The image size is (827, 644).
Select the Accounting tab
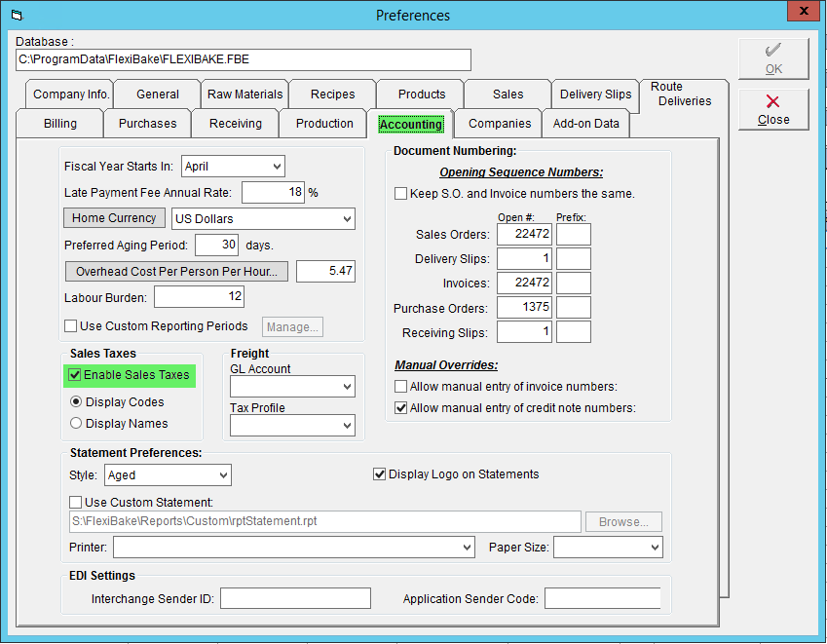coord(411,124)
